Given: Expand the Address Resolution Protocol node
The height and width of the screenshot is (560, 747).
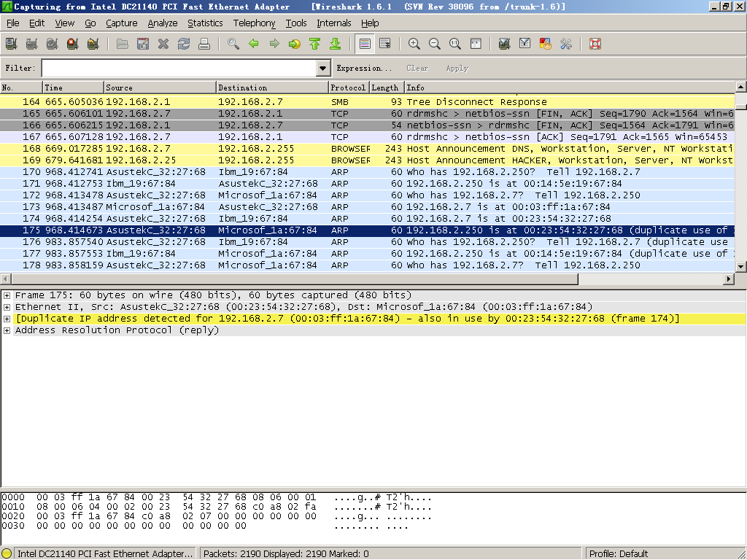Looking at the screenshot, I should [7, 330].
